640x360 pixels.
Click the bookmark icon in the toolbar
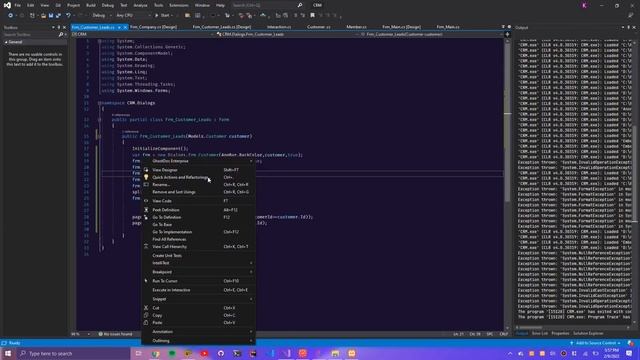(312, 16)
